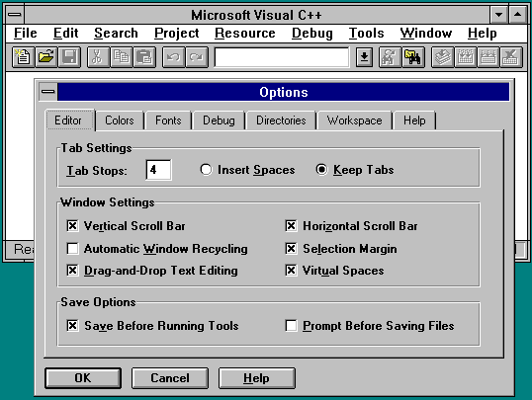Switch to the Help tab in Options

(x=414, y=120)
